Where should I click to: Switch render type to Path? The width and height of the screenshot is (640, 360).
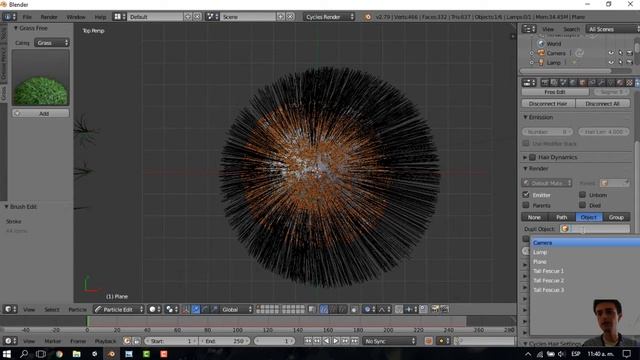(x=561, y=217)
